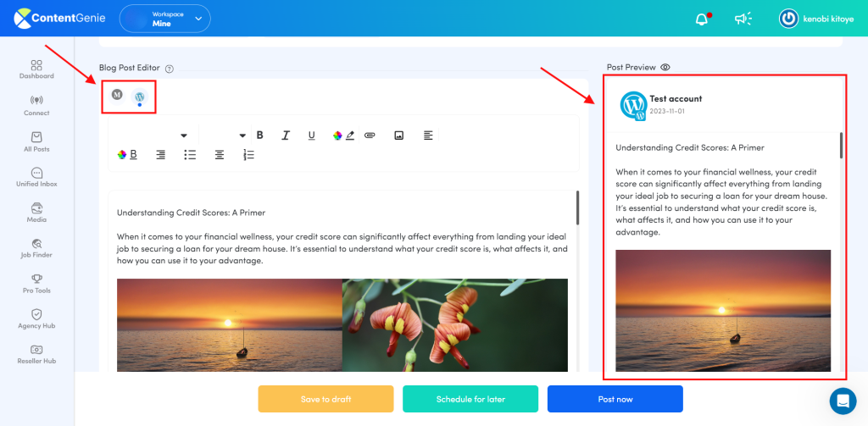This screenshot has height=426, width=868.
Task: Open the text color picker
Action: 127,155
